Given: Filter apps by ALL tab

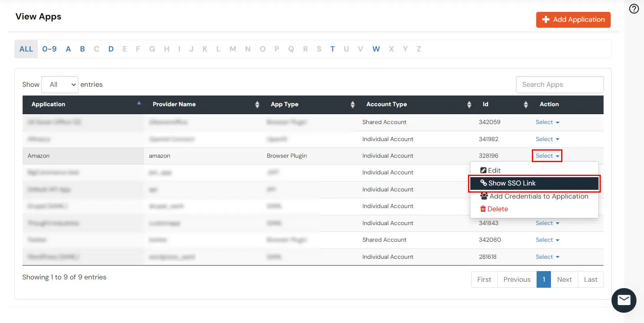Looking at the screenshot, I should pos(26,49).
